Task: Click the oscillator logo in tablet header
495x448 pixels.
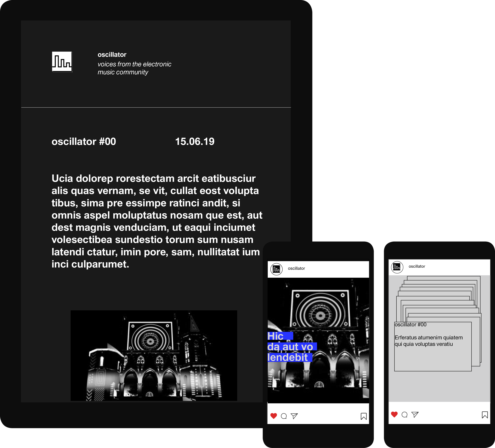Action: pyautogui.click(x=62, y=62)
